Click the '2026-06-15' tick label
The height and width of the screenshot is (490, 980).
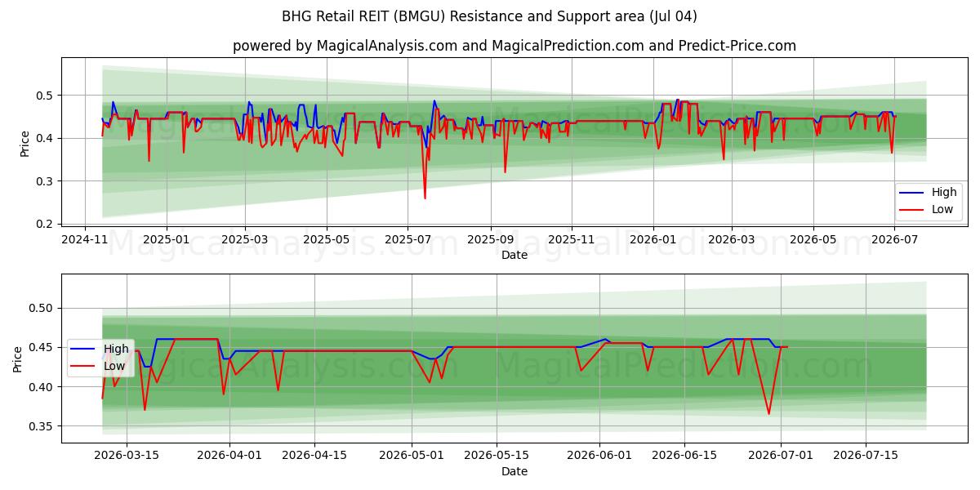684,456
